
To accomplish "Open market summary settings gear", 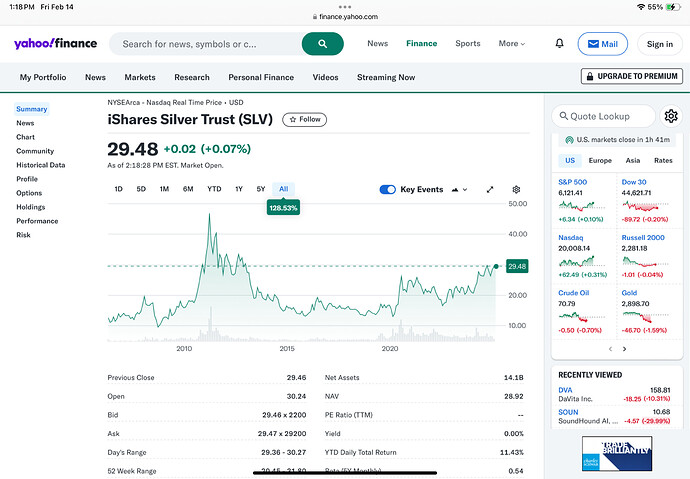I will coord(671,116).
